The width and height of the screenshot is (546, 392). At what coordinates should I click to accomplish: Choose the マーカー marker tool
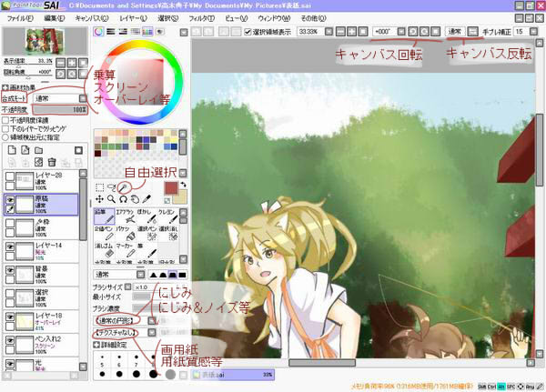click(x=126, y=250)
